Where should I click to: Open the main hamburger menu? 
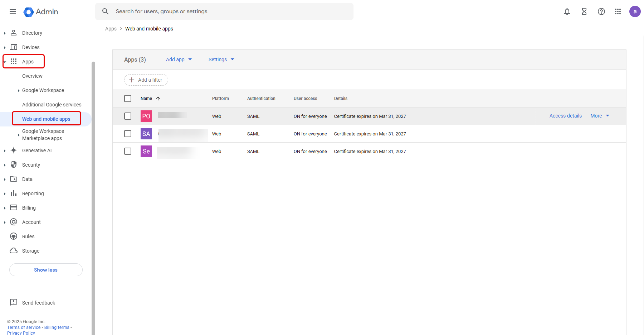pos(13,11)
